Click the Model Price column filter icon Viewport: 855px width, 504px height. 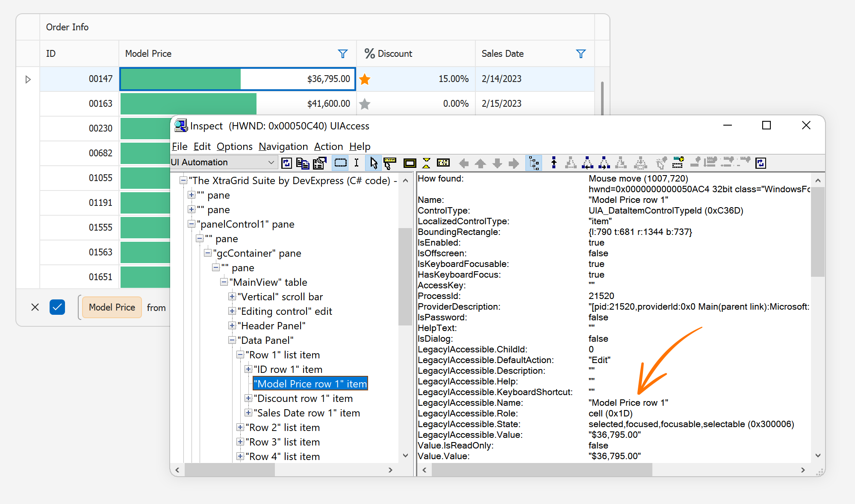342,54
